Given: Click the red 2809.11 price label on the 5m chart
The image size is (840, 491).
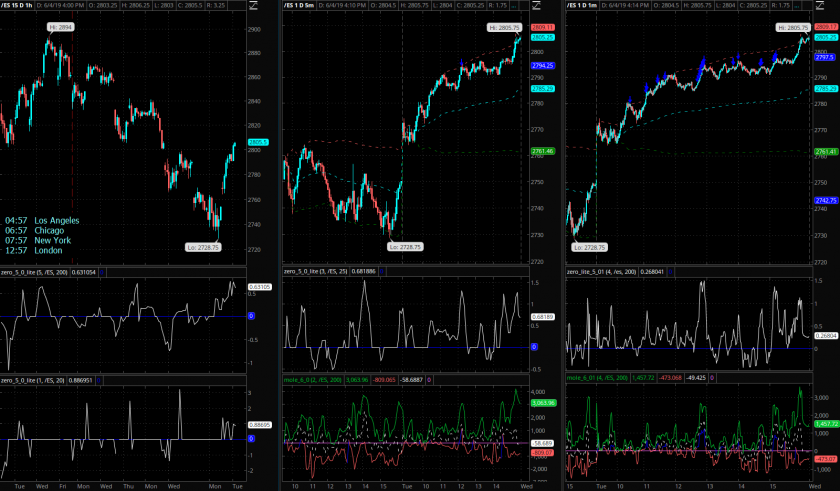Looking at the screenshot, I should click(x=542, y=28).
